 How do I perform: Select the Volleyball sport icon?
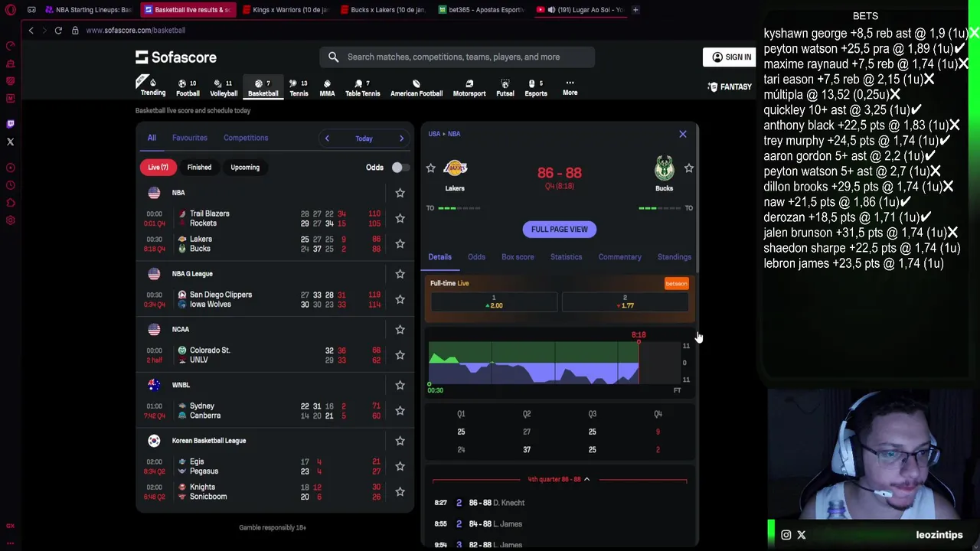coord(224,87)
